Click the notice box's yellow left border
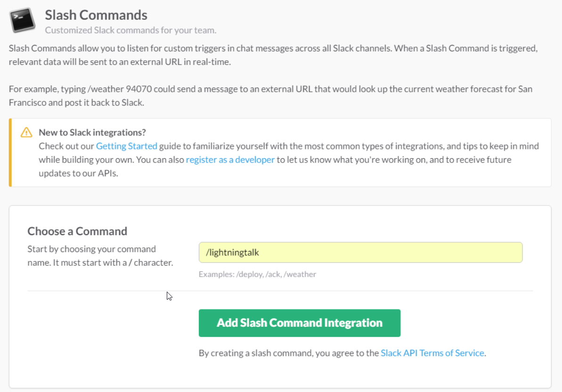Image resolution: width=562 pixels, height=392 pixels. [10, 153]
